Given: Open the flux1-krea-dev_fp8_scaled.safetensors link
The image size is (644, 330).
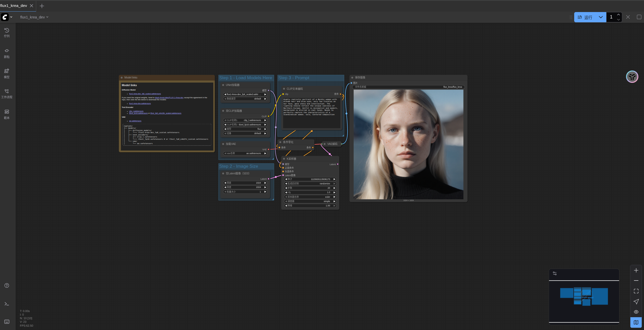Looking at the screenshot, I should 145,94.
